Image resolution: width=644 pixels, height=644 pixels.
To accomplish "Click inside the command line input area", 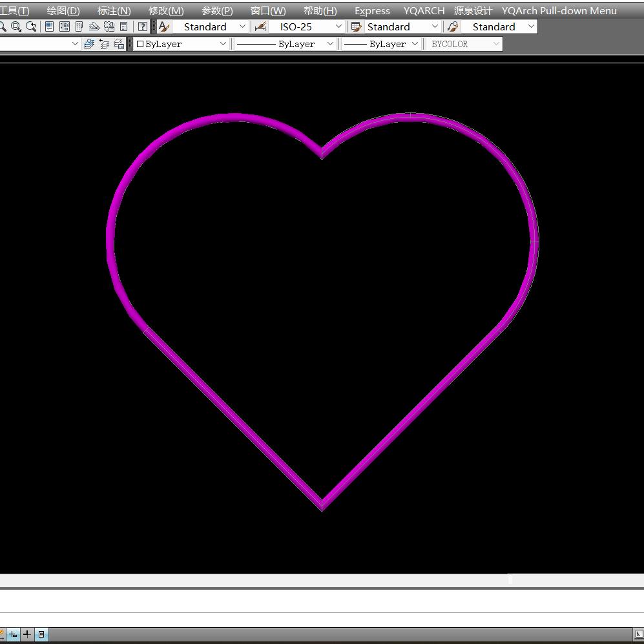I will point(322,601).
